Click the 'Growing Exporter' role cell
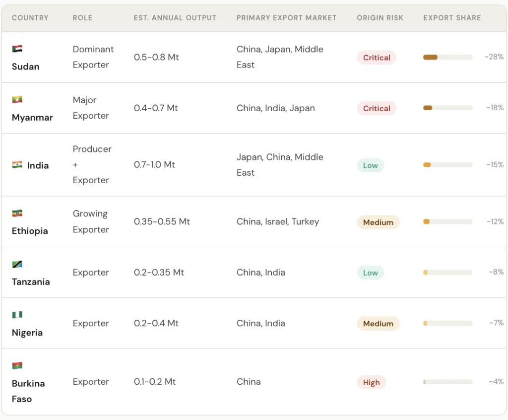 click(91, 221)
